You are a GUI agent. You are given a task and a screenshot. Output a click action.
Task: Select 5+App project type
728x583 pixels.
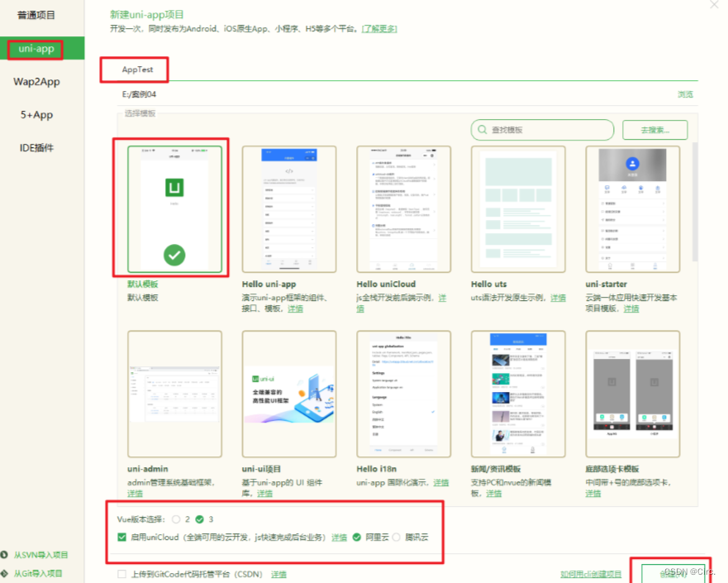click(x=36, y=115)
